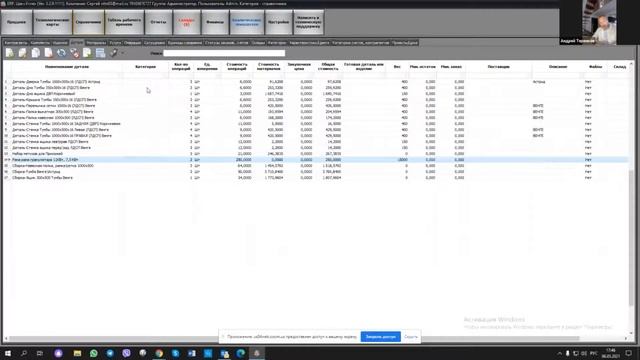This screenshot has width=640, height=360.
Task: Sort by Стоимость операций column header
Action: click(x=237, y=67)
